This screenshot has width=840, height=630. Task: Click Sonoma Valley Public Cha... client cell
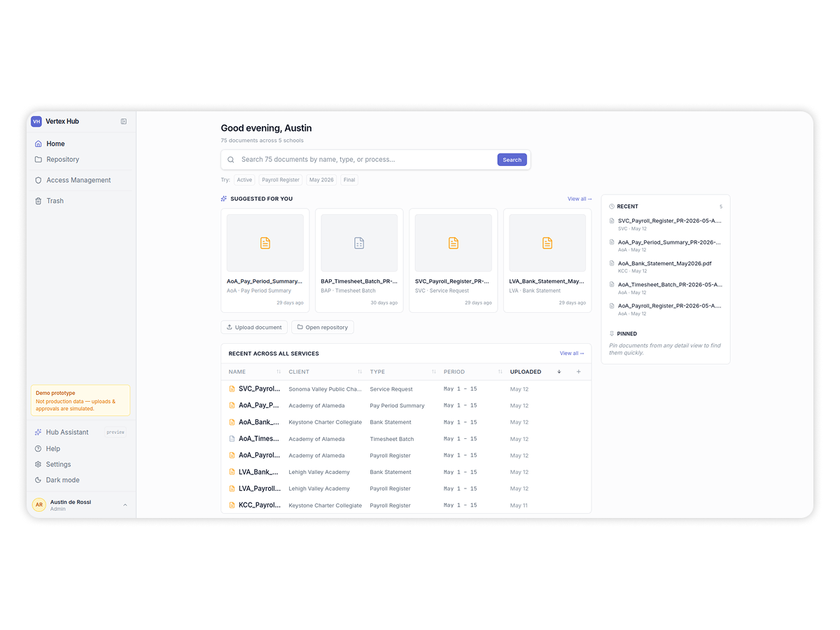[325, 389]
